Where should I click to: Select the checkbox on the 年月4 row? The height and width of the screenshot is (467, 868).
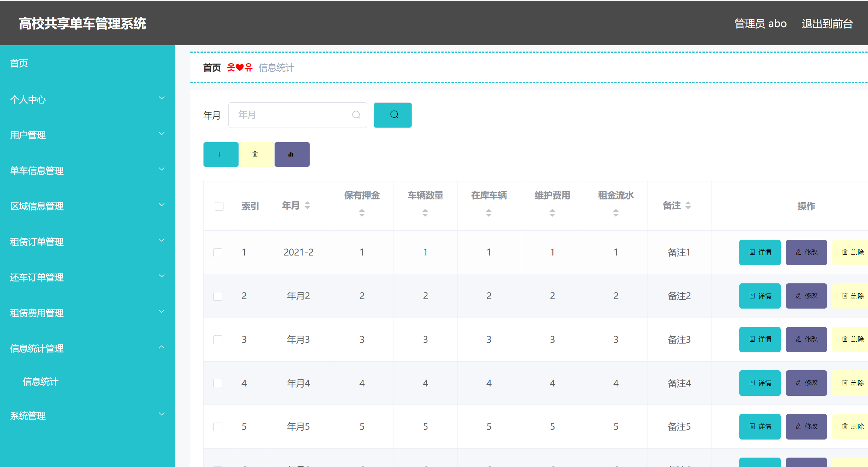click(218, 383)
